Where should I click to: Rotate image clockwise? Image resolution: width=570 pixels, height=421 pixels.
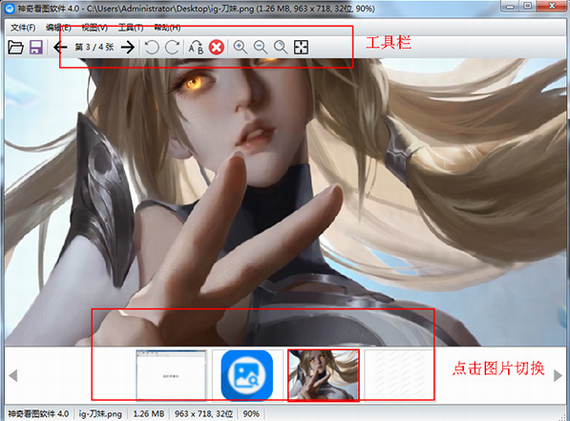point(172,47)
